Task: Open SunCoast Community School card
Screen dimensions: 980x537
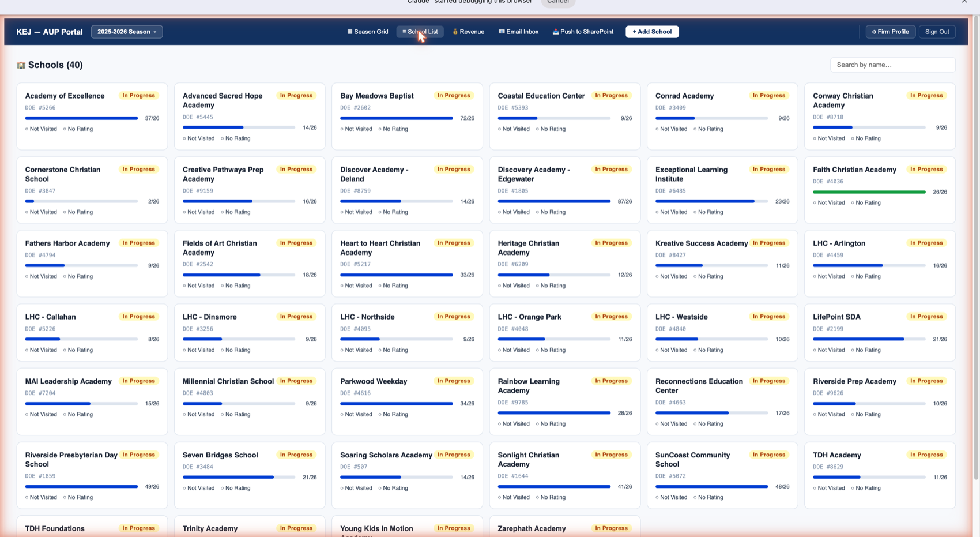Action: [722, 475]
